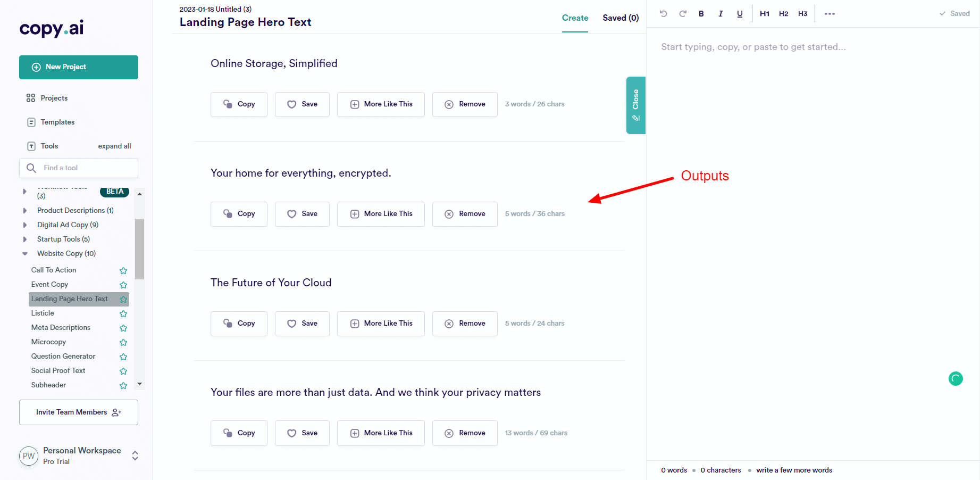Select Call To Action tool
This screenshot has width=980, height=480.
click(54, 270)
